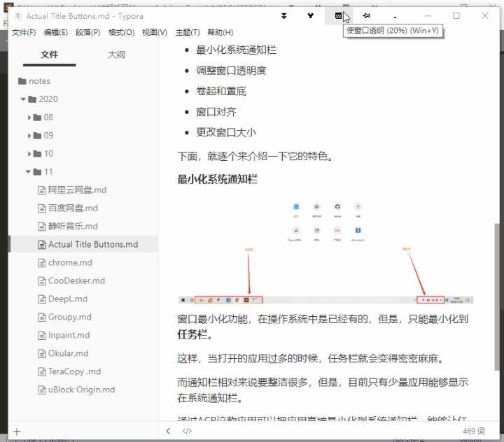Open file Okular.md
The height and width of the screenshot is (442, 504).
point(63,353)
